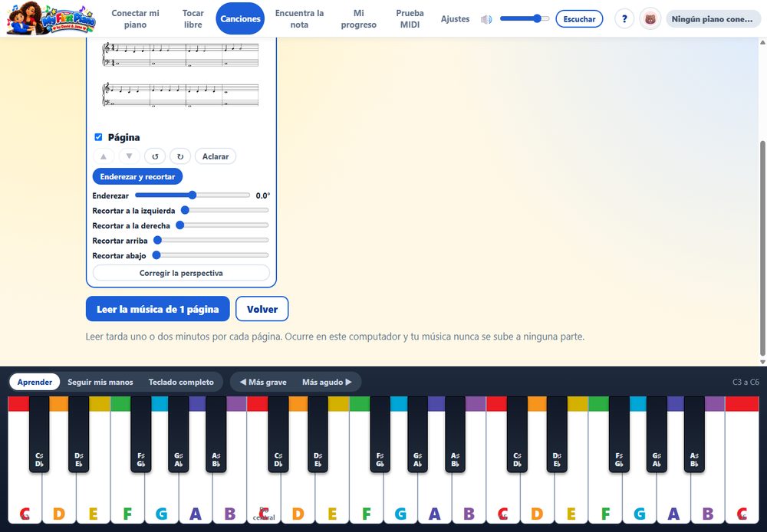The height and width of the screenshot is (532, 767).
Task: Click the Aclarar button
Action: click(x=216, y=156)
